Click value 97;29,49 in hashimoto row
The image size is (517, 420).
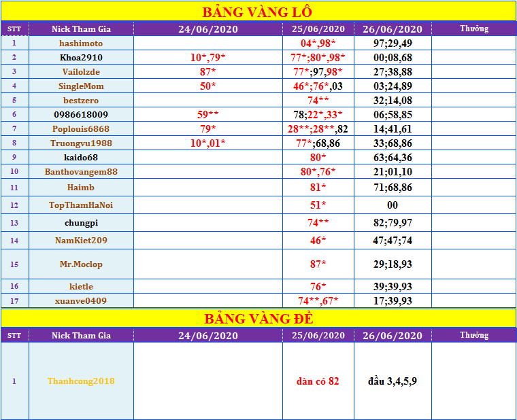click(x=393, y=43)
